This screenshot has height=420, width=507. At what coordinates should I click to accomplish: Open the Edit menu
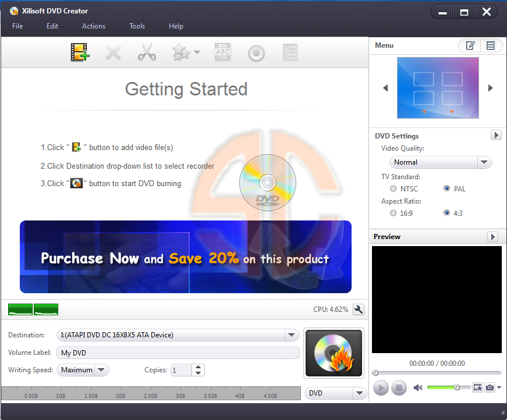[x=52, y=26]
